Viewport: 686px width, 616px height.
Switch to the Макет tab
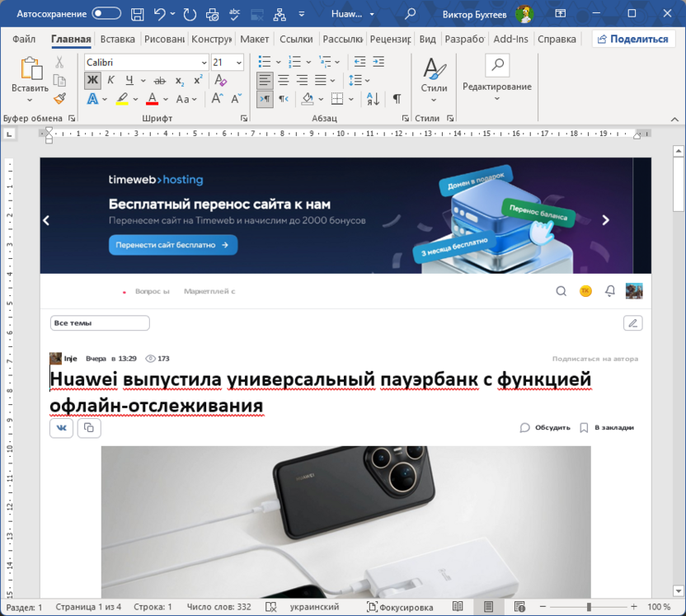click(x=254, y=39)
